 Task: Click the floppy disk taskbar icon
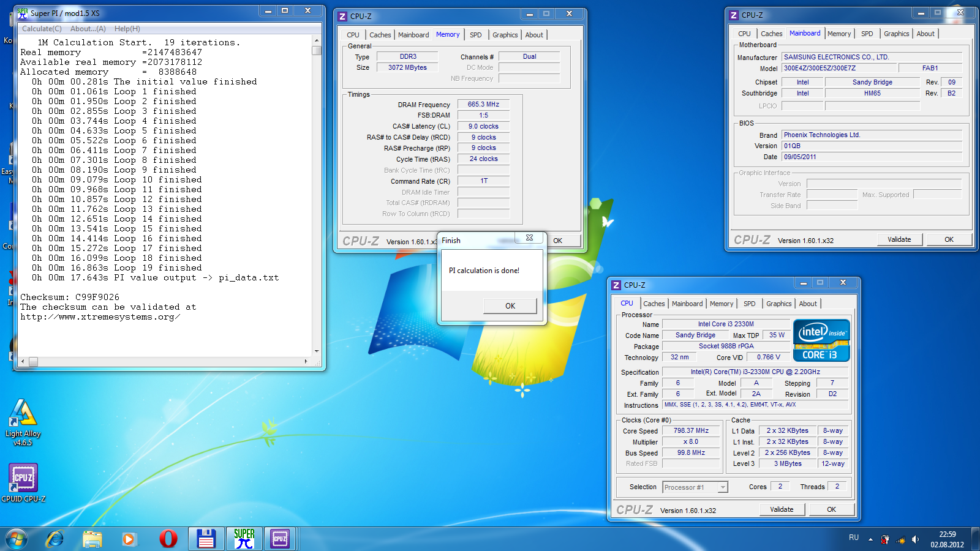(206, 539)
